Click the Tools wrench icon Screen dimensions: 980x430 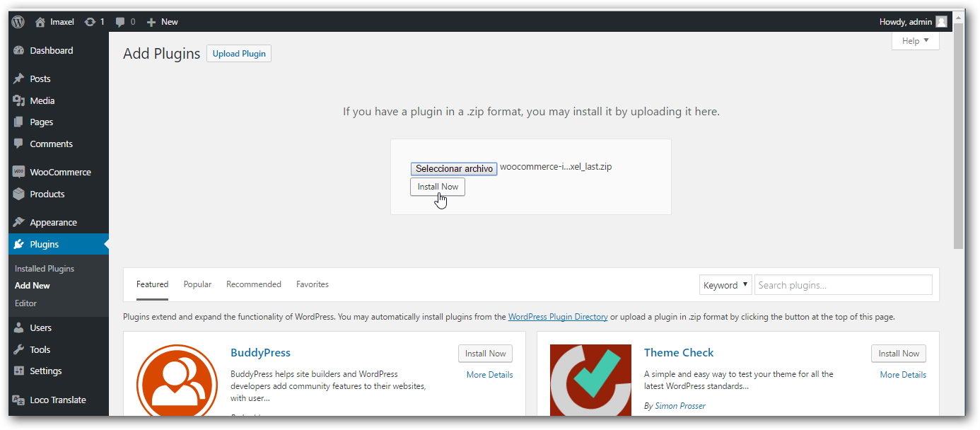pyautogui.click(x=19, y=350)
